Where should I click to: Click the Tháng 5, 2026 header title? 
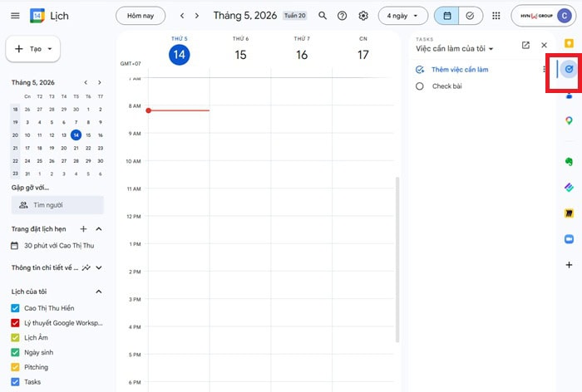click(x=245, y=16)
